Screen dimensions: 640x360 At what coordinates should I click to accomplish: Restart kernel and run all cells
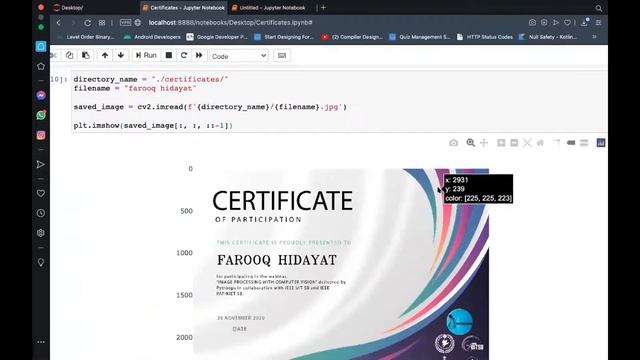tap(199, 56)
